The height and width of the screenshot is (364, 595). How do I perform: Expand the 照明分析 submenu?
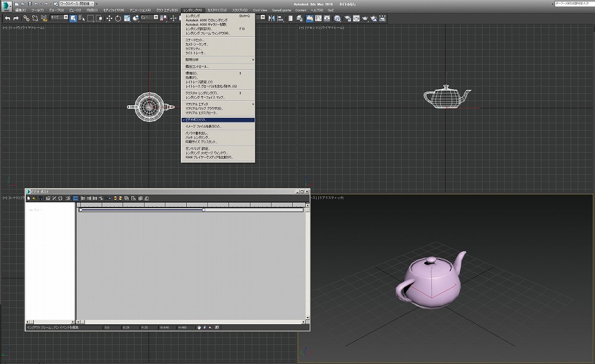(x=218, y=59)
